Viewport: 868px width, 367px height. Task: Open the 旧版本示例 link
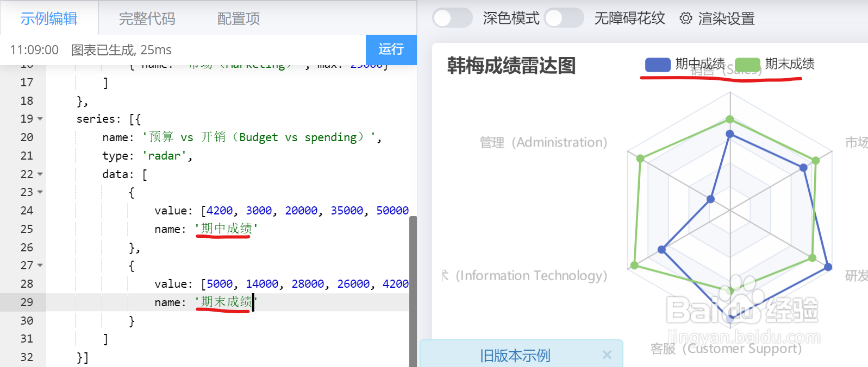tap(515, 356)
